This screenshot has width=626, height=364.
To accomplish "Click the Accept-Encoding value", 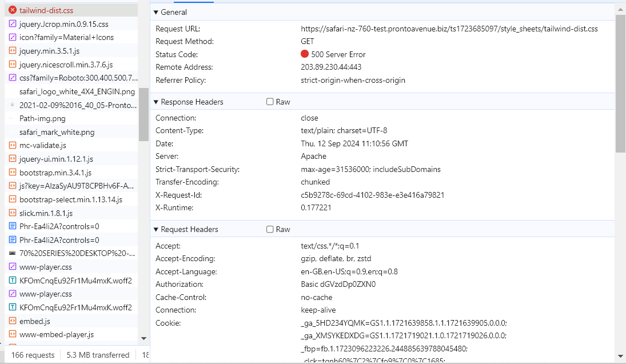I will pos(336,259).
